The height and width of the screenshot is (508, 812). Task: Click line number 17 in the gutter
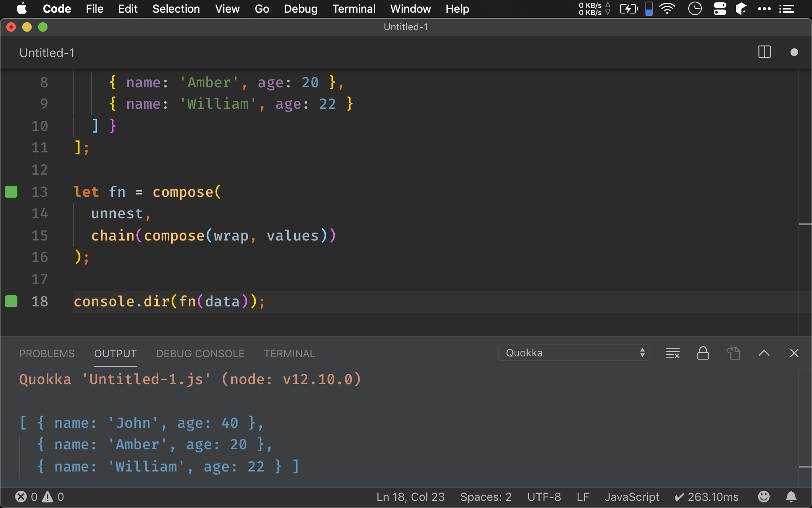40,279
